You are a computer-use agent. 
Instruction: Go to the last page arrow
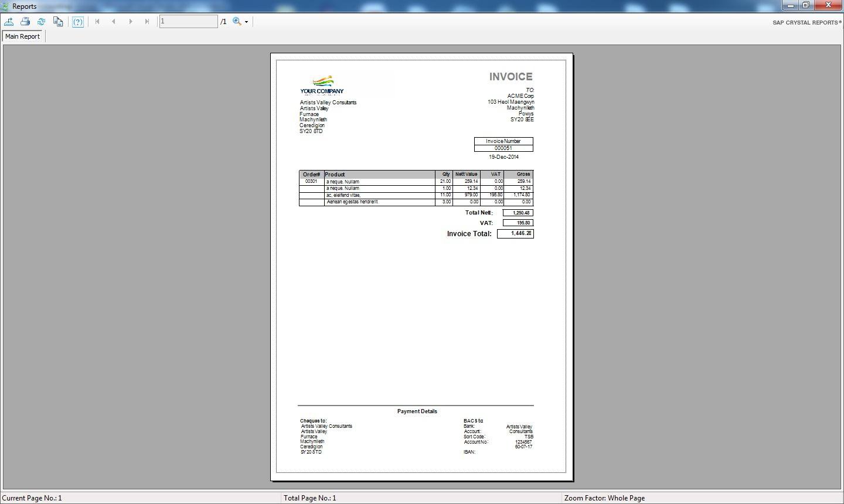[x=147, y=22]
